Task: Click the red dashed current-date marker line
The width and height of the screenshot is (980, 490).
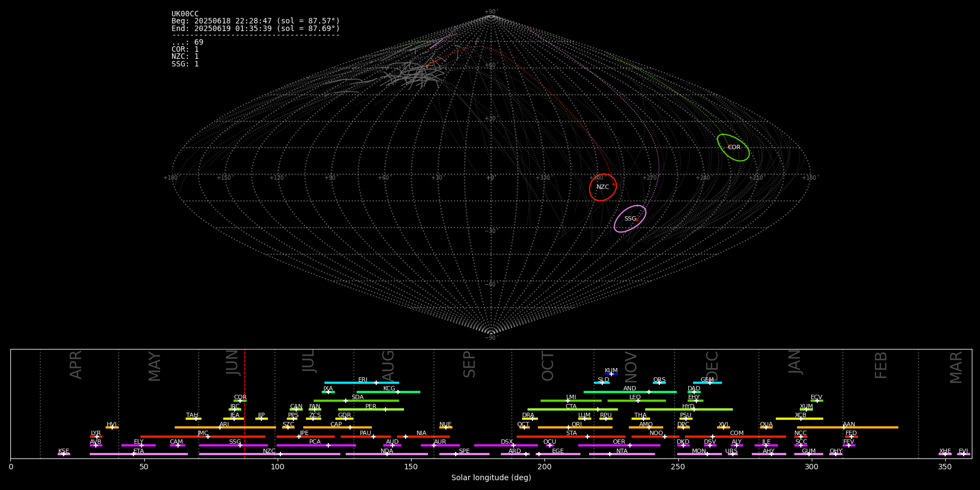Action: tap(244, 403)
